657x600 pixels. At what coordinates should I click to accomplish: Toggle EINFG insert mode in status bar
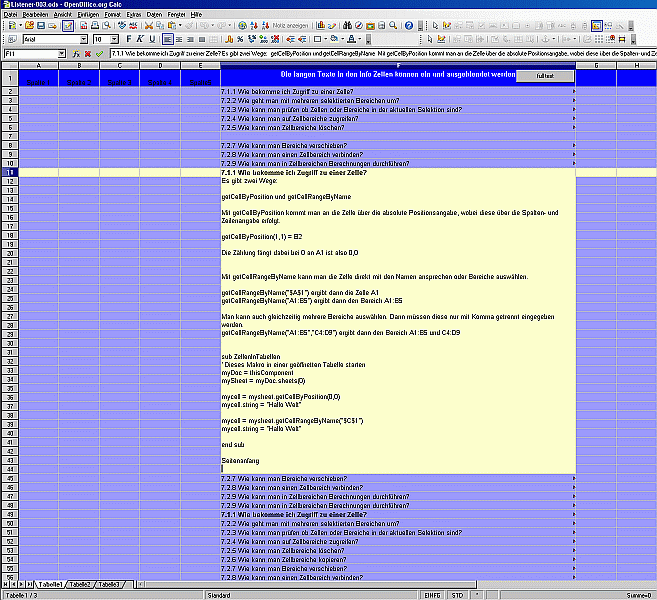(433, 594)
